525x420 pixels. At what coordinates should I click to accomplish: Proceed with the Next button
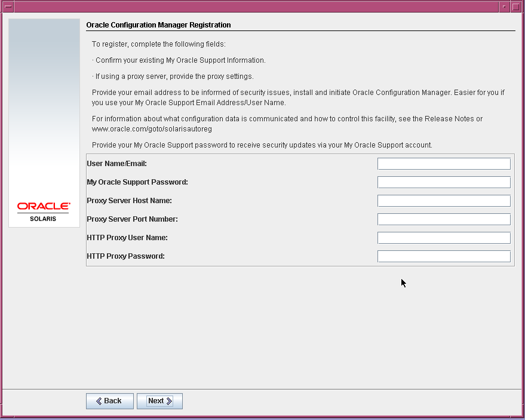[x=159, y=401]
